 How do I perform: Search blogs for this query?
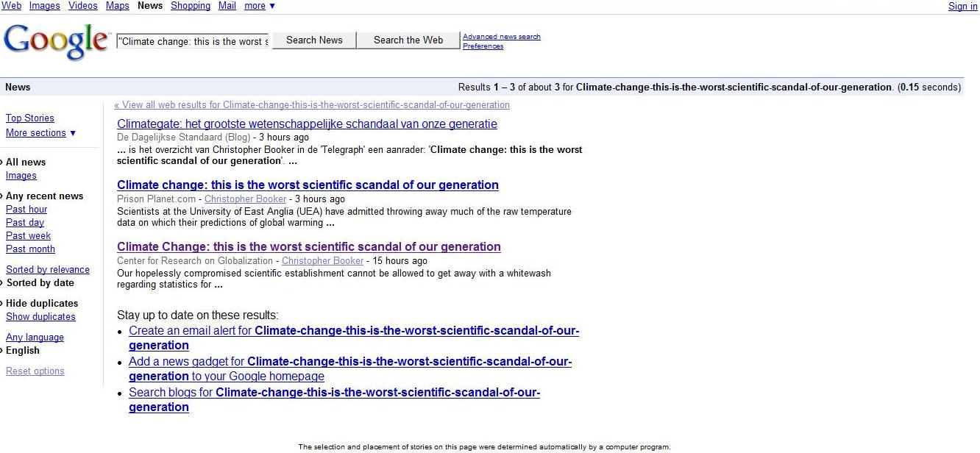[334, 400]
